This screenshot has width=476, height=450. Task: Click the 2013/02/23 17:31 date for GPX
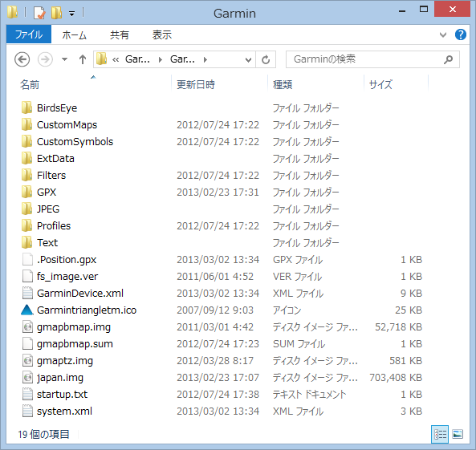point(218,192)
